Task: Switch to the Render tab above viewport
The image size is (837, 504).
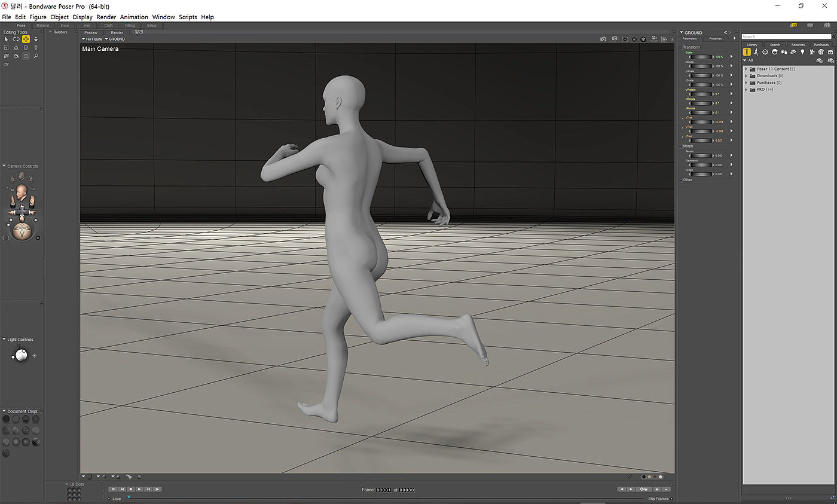Action: 117,32
